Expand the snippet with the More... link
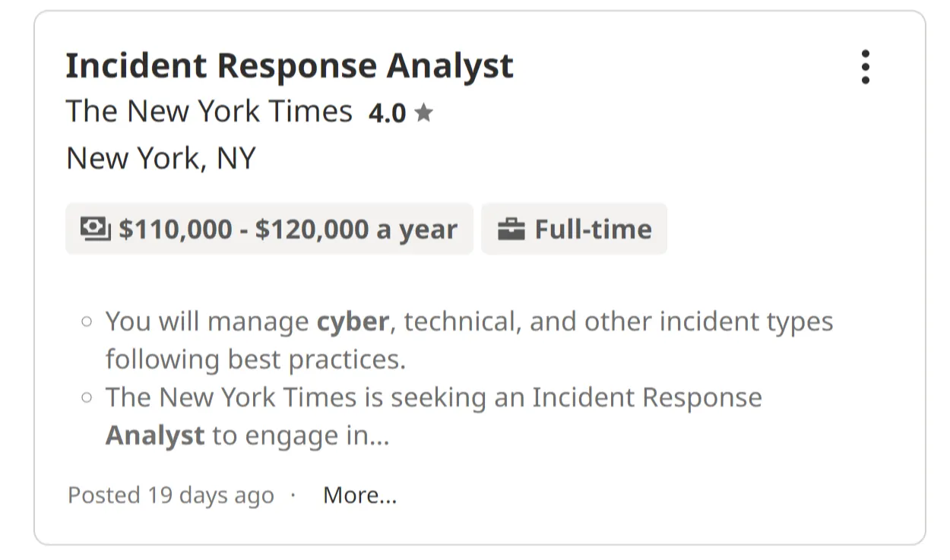Image resolution: width=950 pixels, height=560 pixels. point(359,495)
